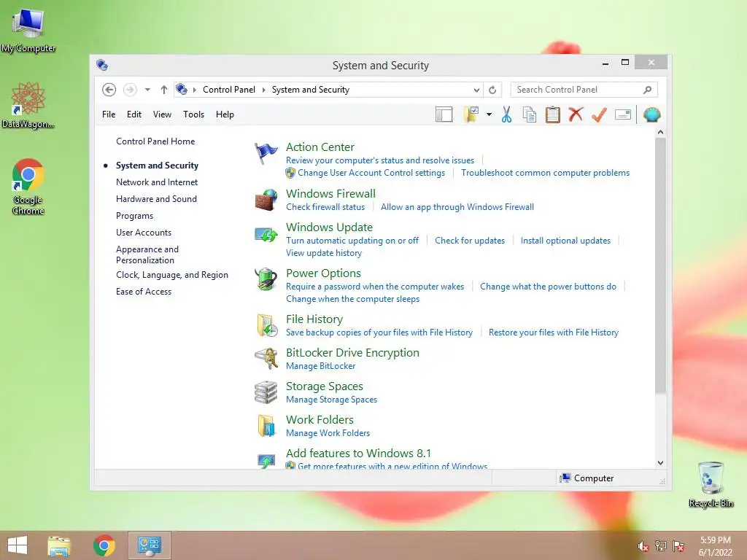
Task: Toggle the navigation pane layout icon
Action: pyautogui.click(x=444, y=114)
